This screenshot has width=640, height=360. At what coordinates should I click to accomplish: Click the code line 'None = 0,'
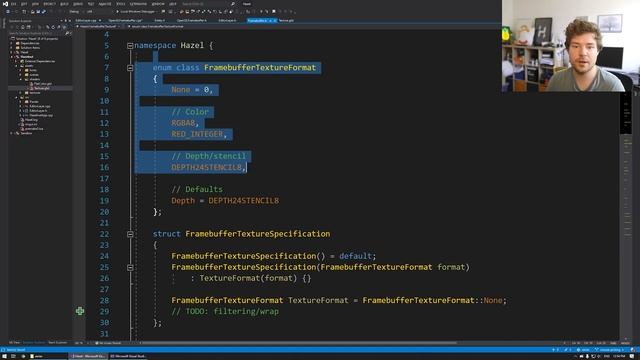tap(192, 90)
